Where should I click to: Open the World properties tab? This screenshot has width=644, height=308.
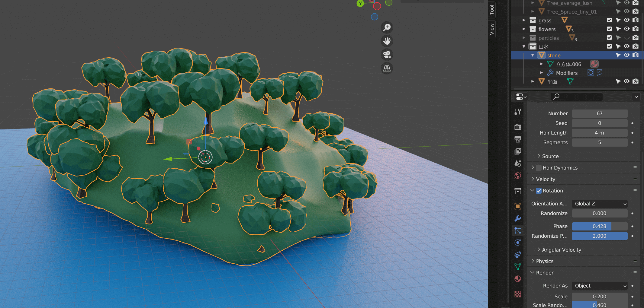coord(518,176)
